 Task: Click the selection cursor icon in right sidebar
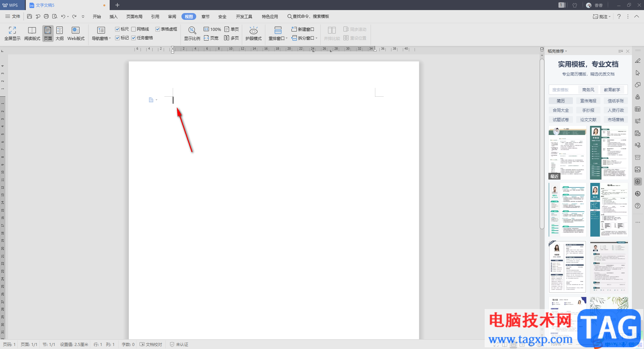pyautogui.click(x=638, y=73)
